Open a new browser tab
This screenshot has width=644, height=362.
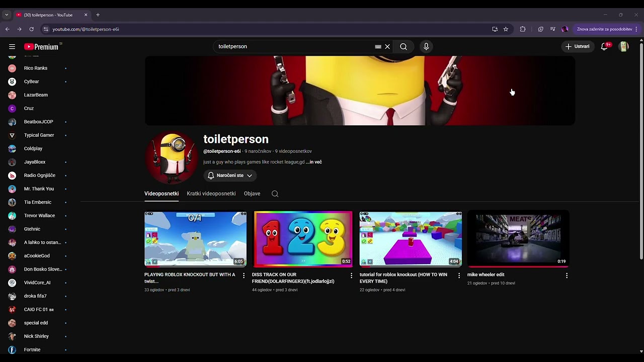pyautogui.click(x=98, y=15)
